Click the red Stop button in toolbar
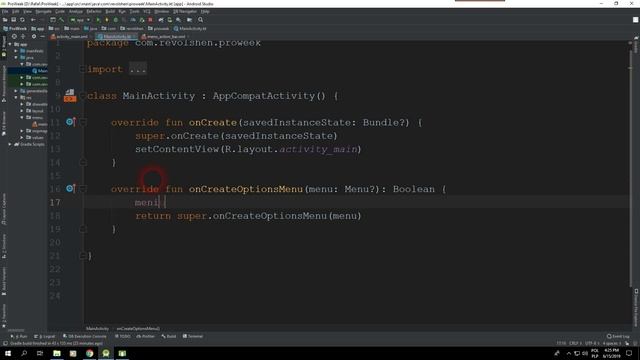This screenshot has width=640, height=360. 150,20
